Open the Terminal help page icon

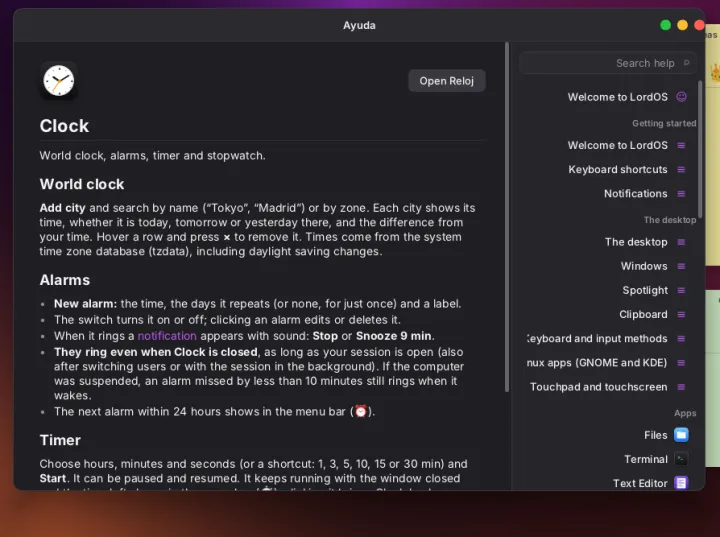(x=681, y=459)
